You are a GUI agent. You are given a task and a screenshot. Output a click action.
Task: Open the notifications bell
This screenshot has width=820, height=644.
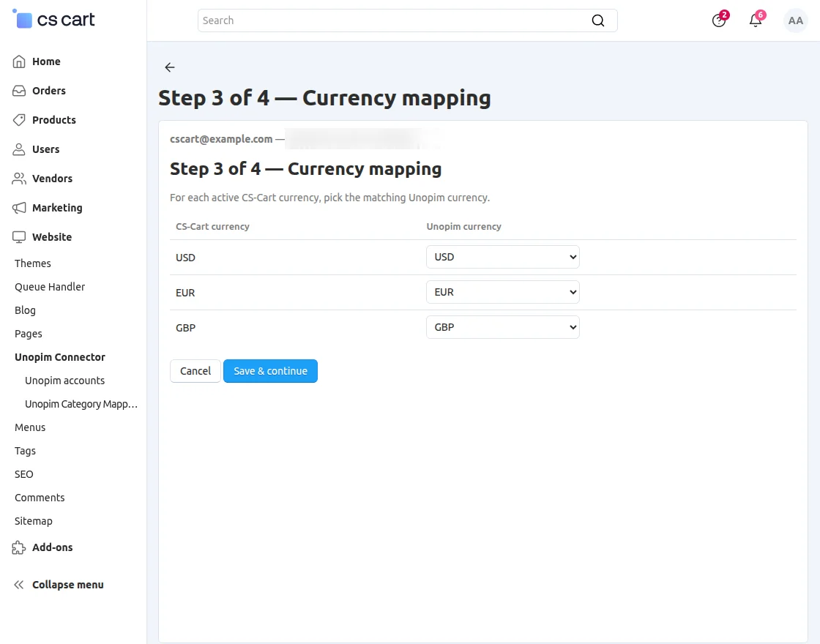click(x=756, y=20)
